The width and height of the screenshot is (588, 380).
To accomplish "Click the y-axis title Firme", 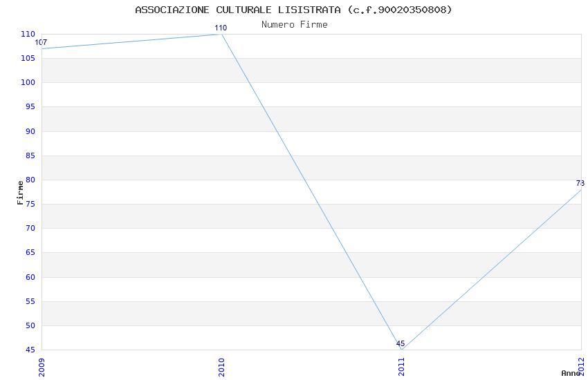I will (20, 193).
